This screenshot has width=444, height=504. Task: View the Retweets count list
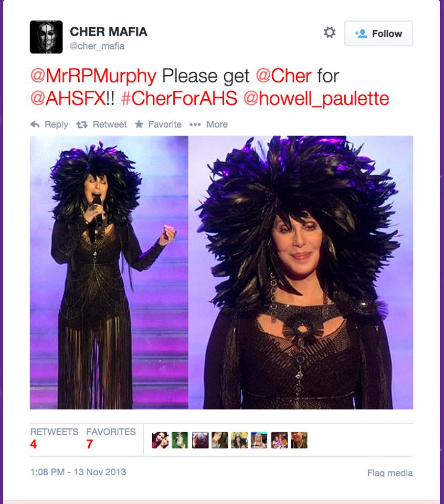[54, 439]
